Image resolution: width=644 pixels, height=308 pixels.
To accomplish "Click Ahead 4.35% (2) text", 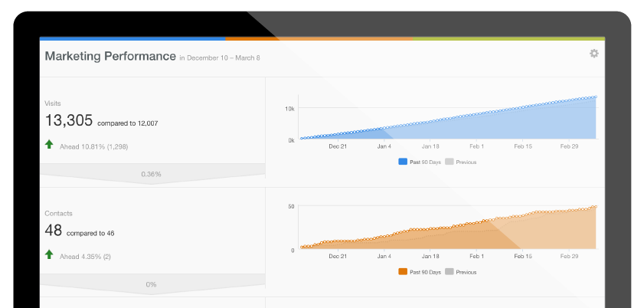I will [85, 256].
